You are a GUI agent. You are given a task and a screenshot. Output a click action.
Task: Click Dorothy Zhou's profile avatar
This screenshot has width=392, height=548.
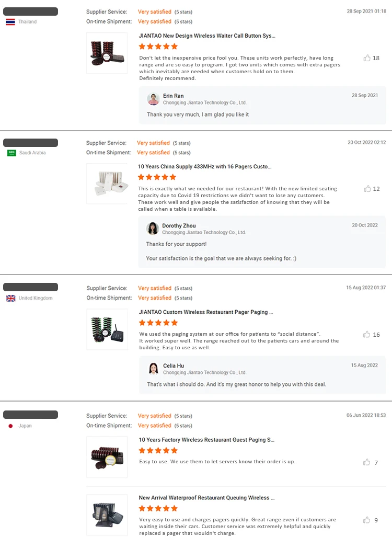[x=153, y=229]
